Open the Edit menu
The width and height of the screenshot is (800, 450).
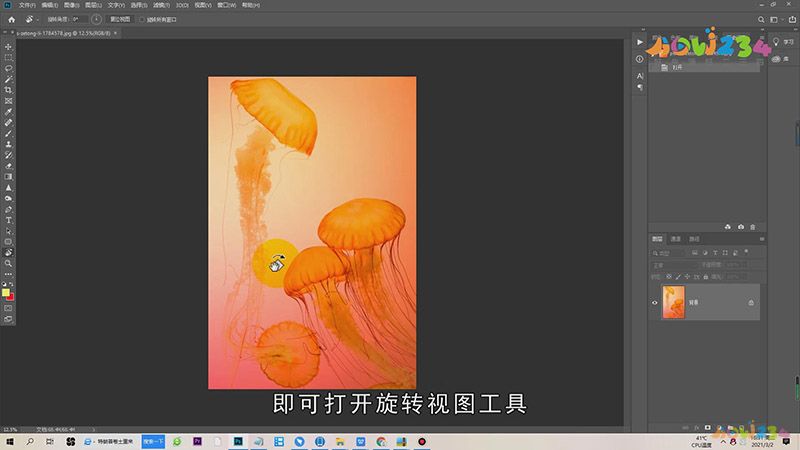(x=49, y=5)
